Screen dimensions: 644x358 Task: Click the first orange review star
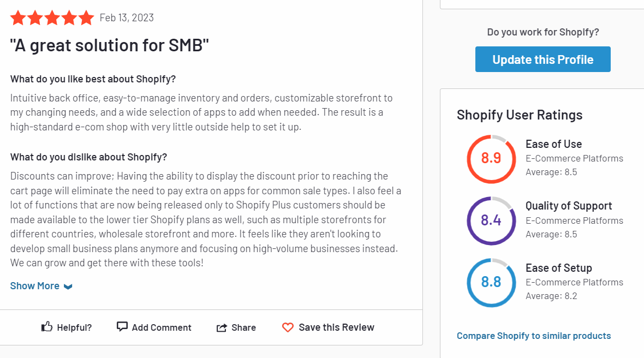(18, 18)
